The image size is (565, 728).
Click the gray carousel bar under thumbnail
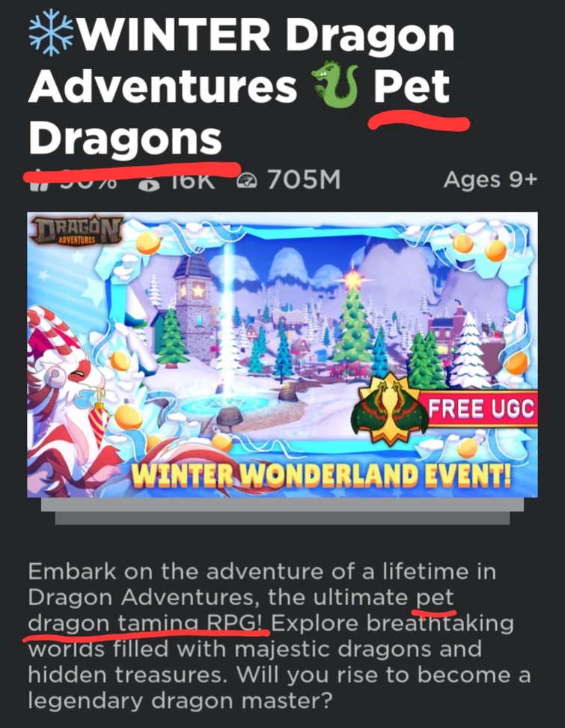pos(282,512)
